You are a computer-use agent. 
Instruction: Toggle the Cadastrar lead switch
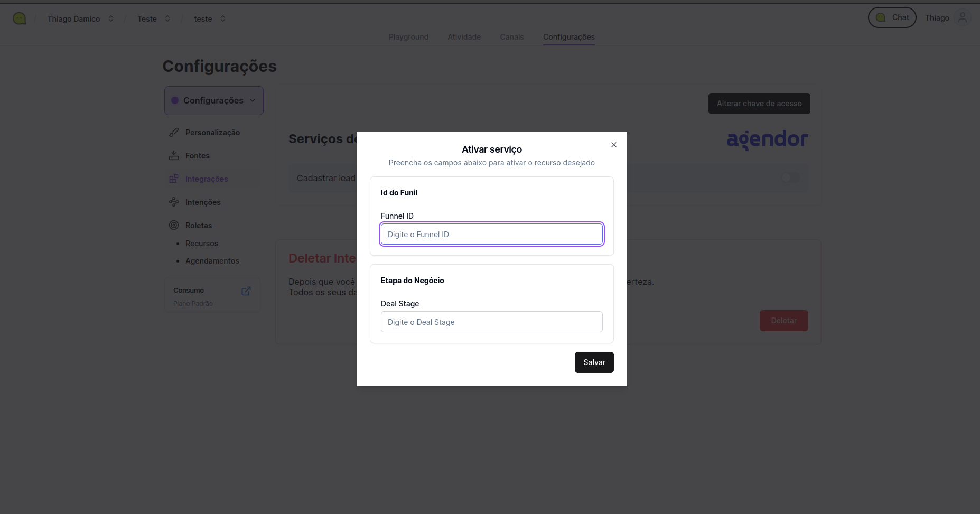(x=790, y=178)
